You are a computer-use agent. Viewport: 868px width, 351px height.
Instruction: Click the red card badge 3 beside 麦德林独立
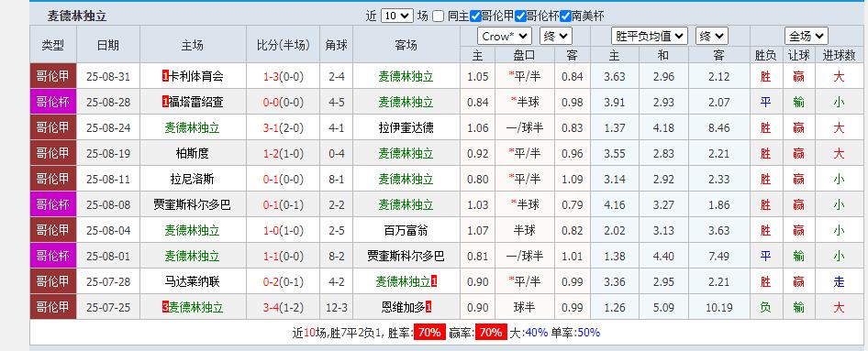[165, 307]
